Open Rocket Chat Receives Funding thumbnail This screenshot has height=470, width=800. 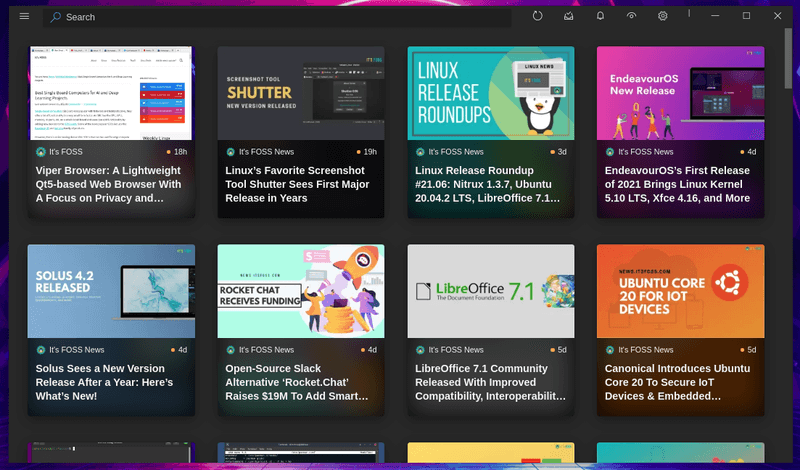(x=301, y=291)
